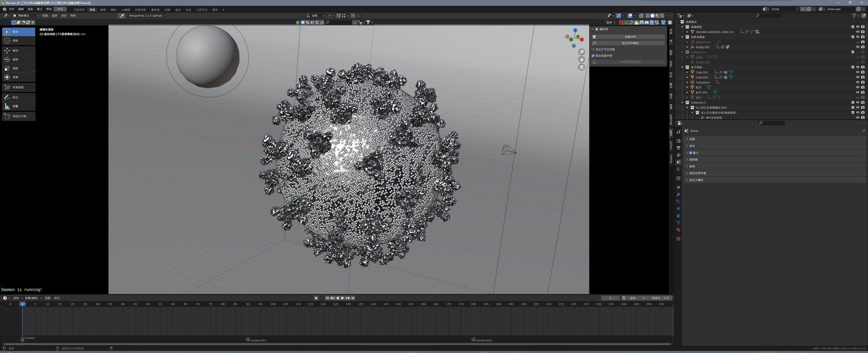Open the 物体模式 (object mode) dropdown

coord(26,16)
